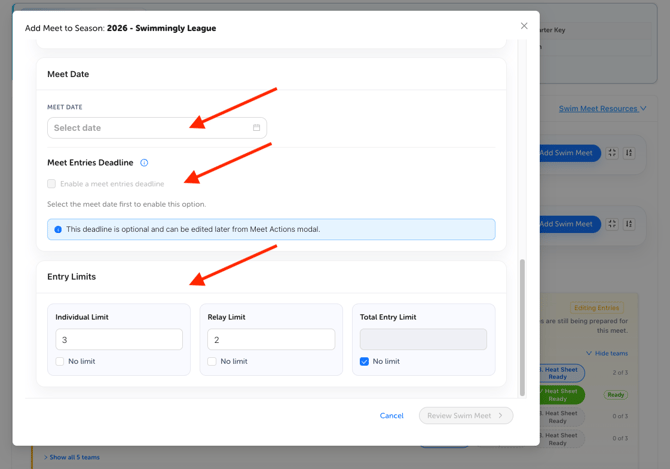Screen dimensions: 670x469
Task: Uncheck No limit under Total Entry Limit
Action: tap(364, 361)
